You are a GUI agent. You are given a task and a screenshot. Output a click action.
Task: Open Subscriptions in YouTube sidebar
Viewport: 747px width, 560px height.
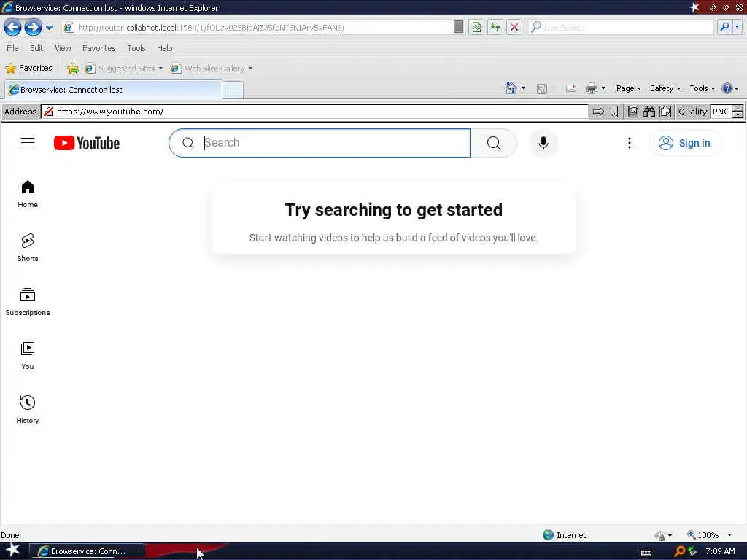pyautogui.click(x=28, y=302)
